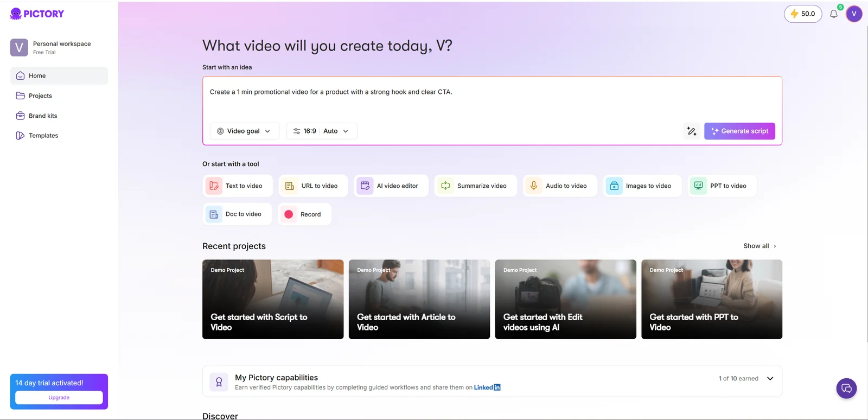Click the 50.0 credits balance button
Image resolution: width=868 pixels, height=420 pixels.
click(803, 14)
